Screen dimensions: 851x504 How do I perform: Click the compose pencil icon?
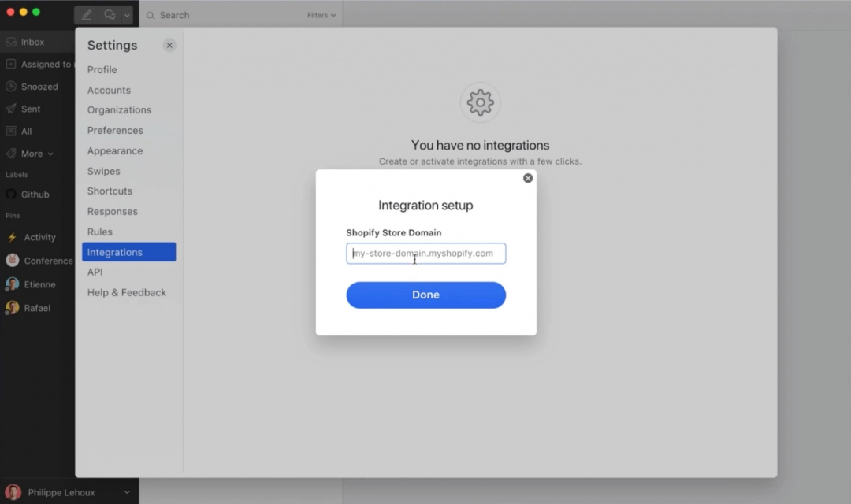87,15
